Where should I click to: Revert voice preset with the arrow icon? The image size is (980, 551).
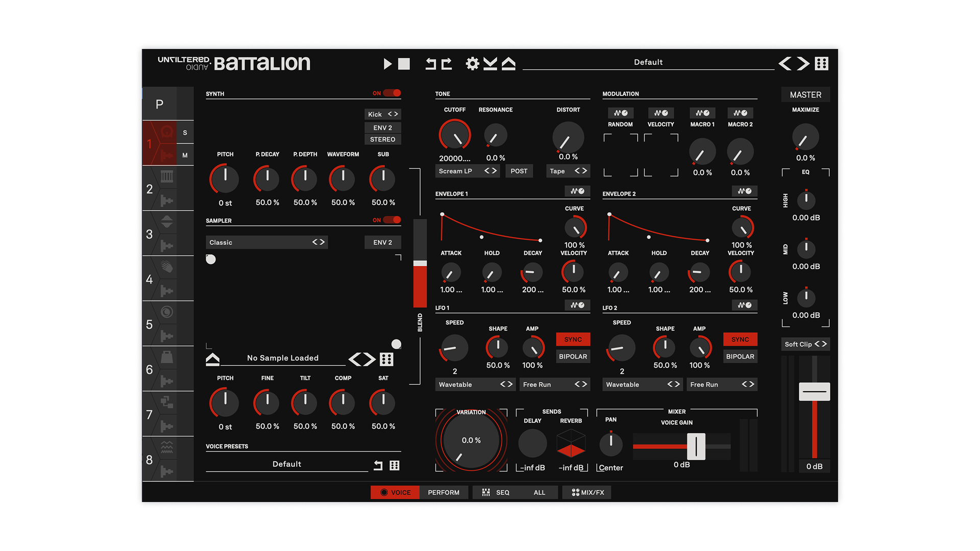378,465
